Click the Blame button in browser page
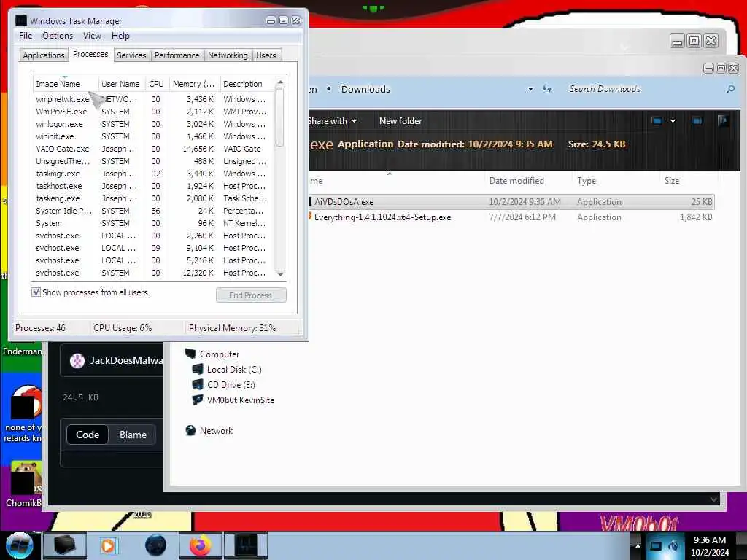 tap(133, 435)
